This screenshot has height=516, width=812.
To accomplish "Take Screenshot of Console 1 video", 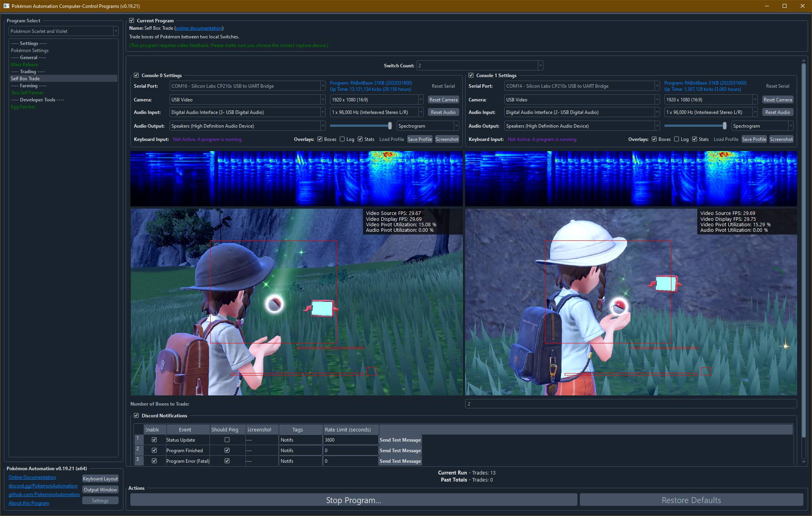I will pos(781,139).
